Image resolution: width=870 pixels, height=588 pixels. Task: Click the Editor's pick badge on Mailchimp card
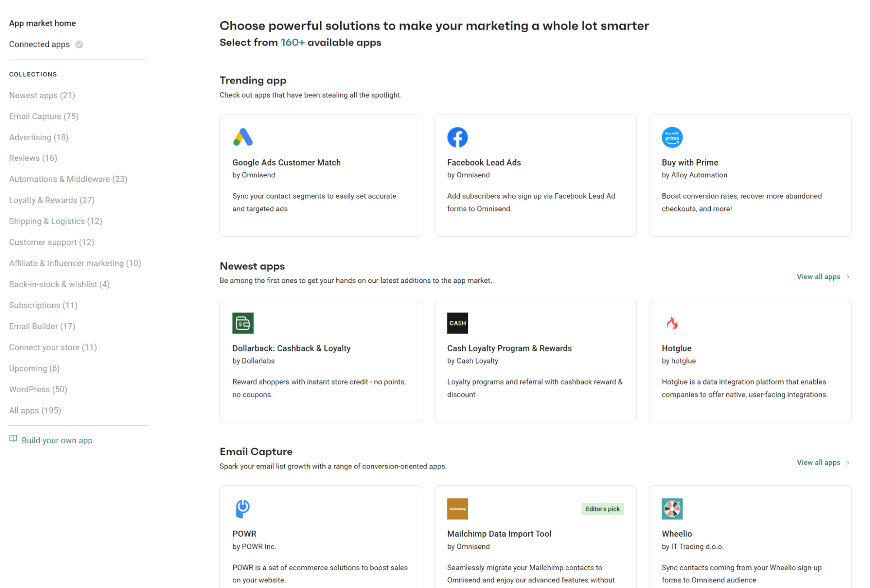602,508
